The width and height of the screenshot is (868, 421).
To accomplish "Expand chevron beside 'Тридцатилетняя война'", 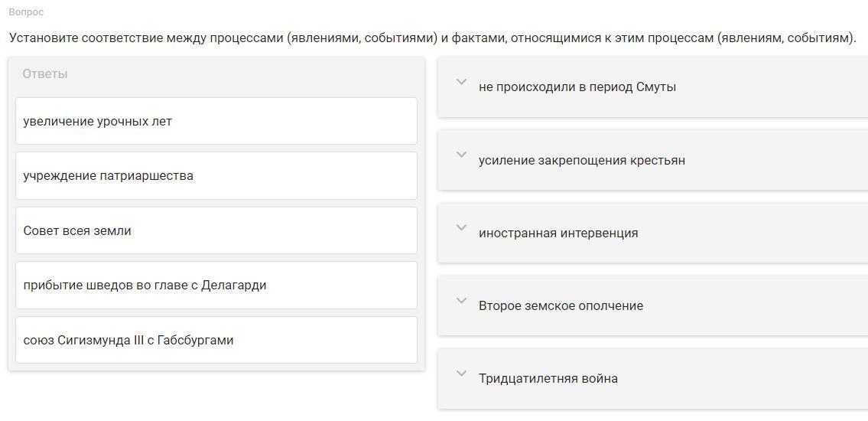I will tap(461, 374).
